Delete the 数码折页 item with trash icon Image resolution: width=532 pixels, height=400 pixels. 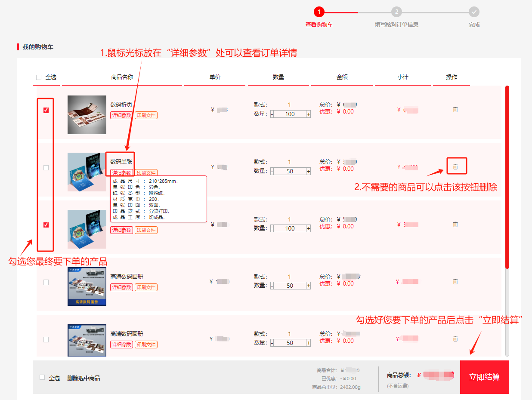click(x=455, y=110)
